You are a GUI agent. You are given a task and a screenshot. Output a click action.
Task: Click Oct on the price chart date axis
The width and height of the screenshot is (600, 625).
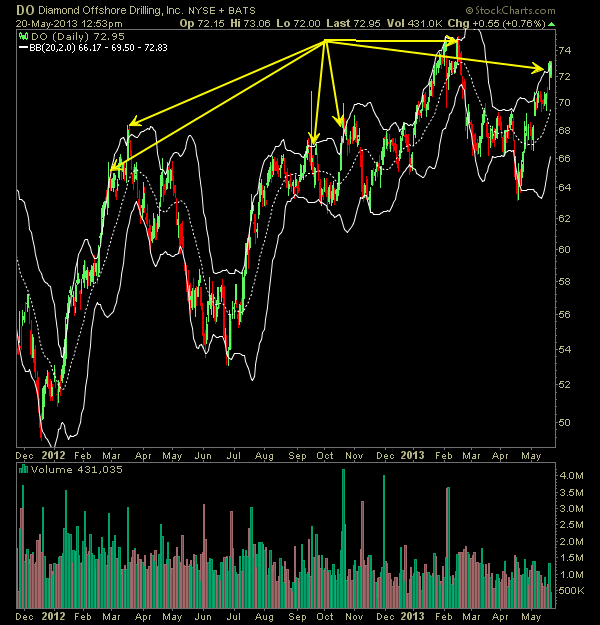(325, 456)
